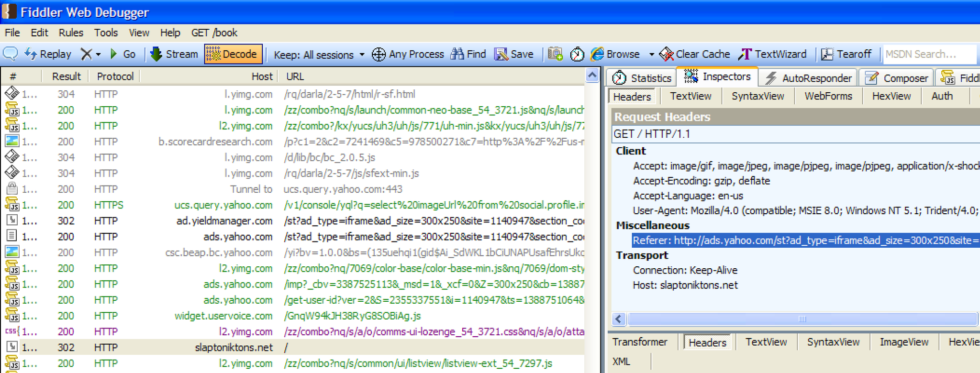
Task: Select the ad.yieldmanager.com 302 session
Action: click(293, 220)
